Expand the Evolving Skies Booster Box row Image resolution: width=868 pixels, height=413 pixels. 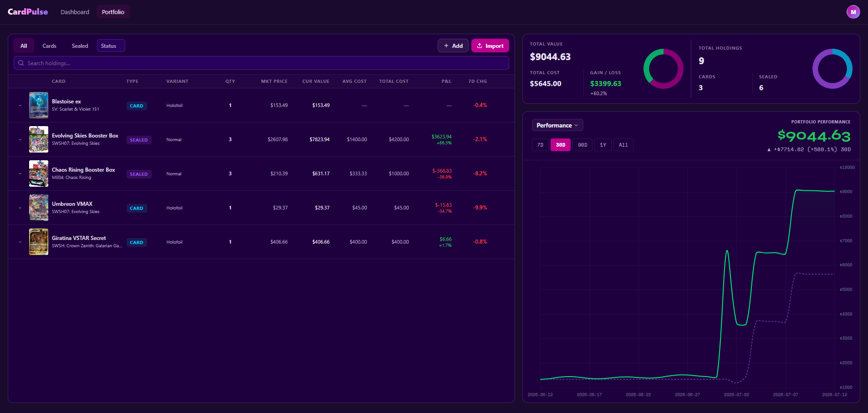(20, 139)
